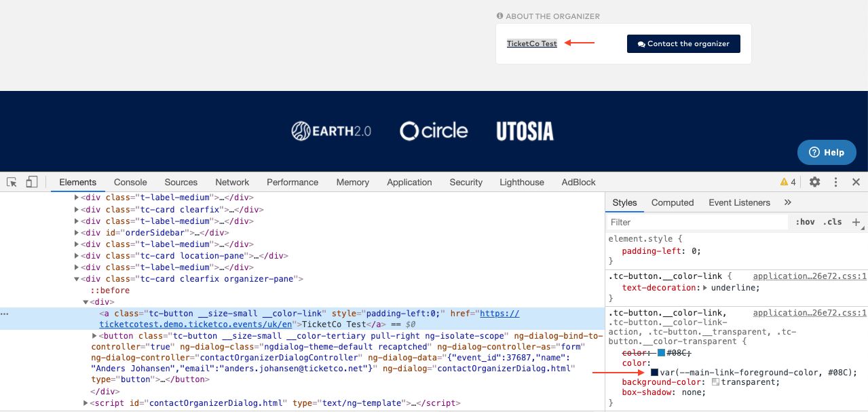This screenshot has width=868, height=412.
Task: Expand the text-decoration underline shorthand
Action: click(705, 288)
